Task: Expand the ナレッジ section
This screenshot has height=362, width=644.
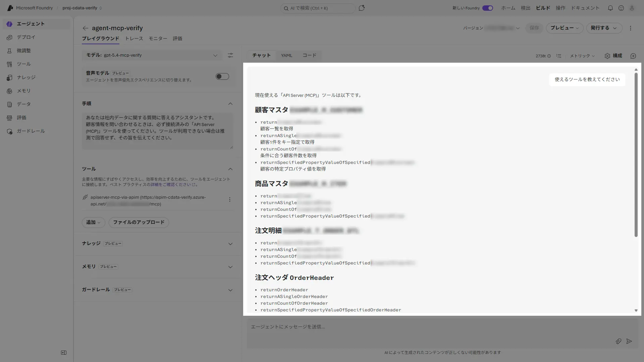Action: click(230, 244)
